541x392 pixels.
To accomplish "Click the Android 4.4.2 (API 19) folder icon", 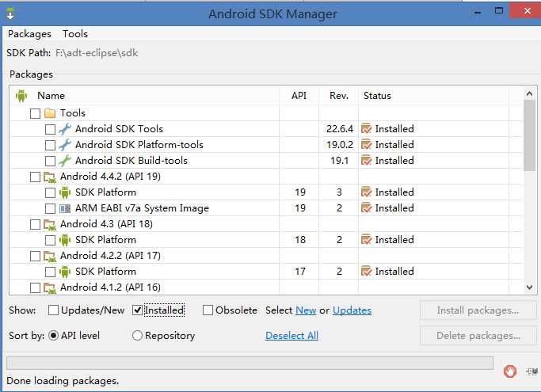I will (x=50, y=177).
